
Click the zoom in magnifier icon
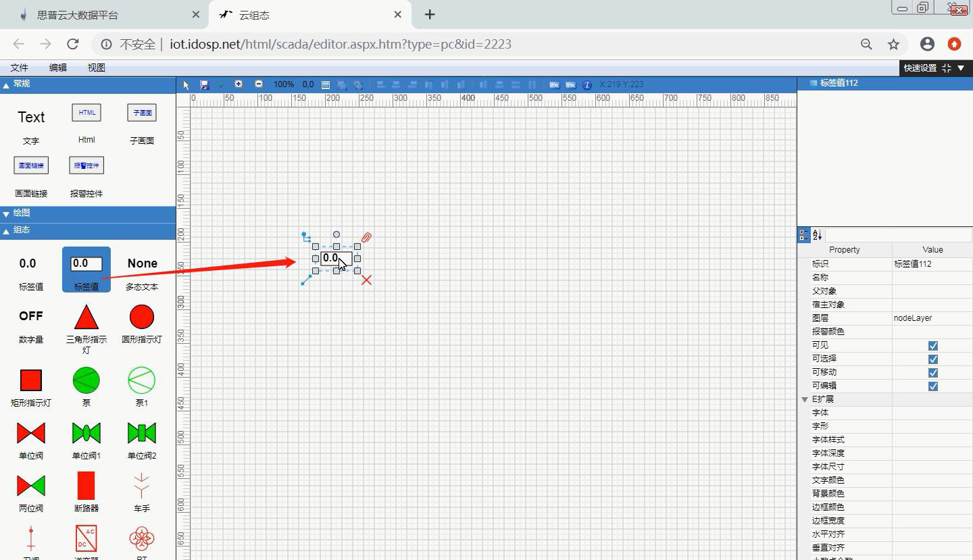239,84
